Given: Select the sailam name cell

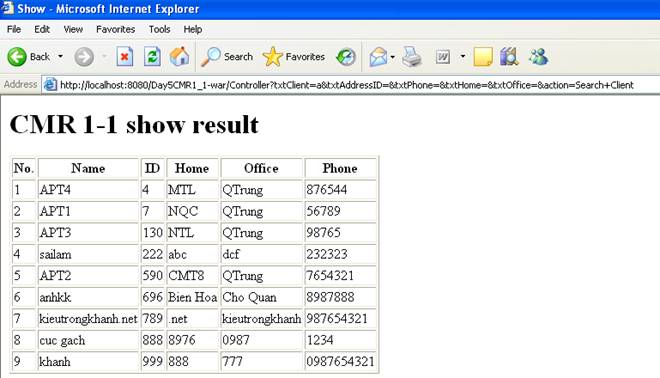Looking at the screenshot, I should (88, 254).
